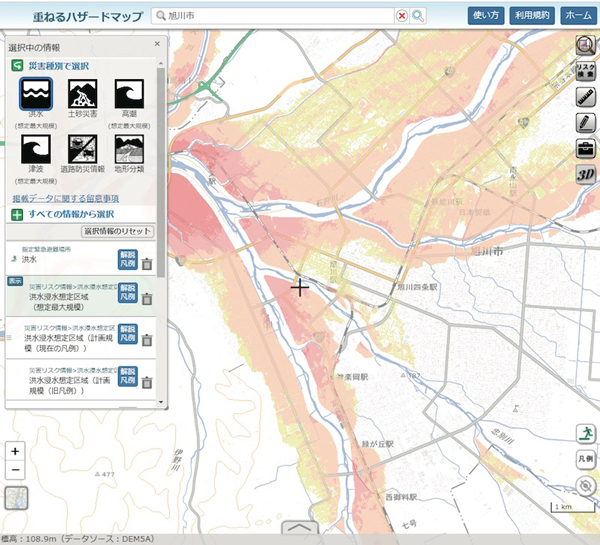Viewport: 600px width, 545px height.
Task: Select the pencil drawing tool
Action: pos(586,122)
